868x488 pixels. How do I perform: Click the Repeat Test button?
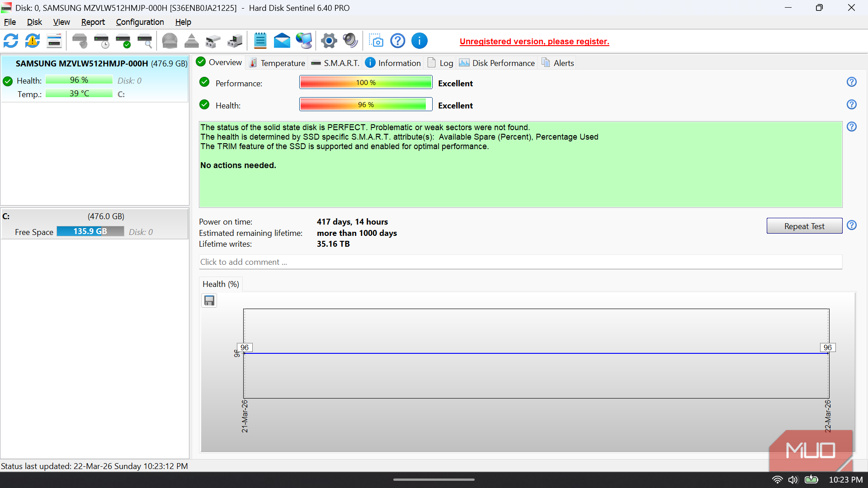coord(804,226)
